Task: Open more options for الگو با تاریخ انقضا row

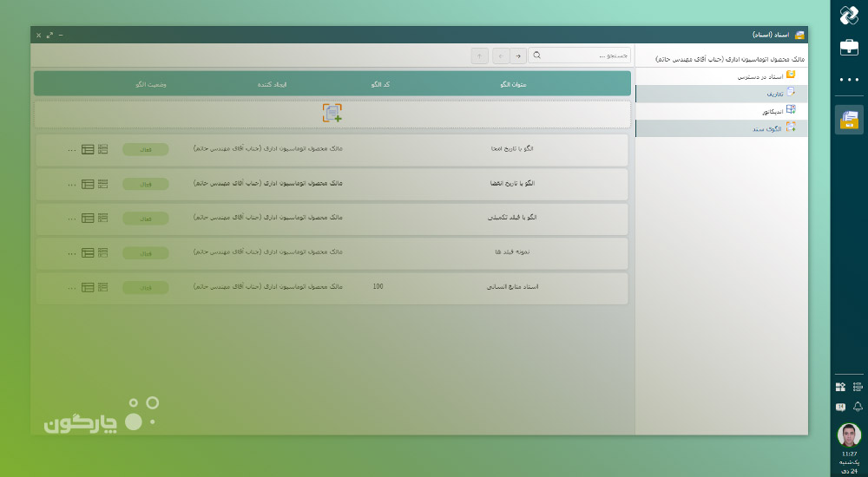Action: [71, 186]
